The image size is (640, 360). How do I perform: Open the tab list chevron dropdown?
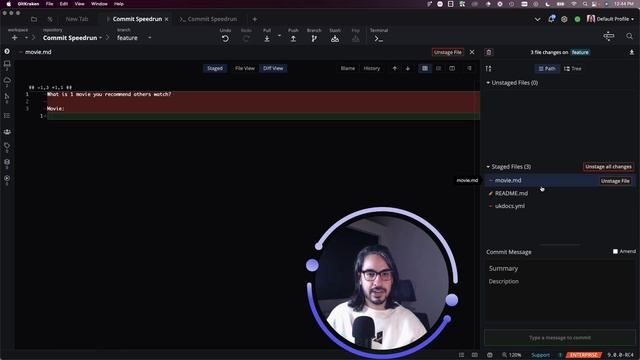pos(537,19)
